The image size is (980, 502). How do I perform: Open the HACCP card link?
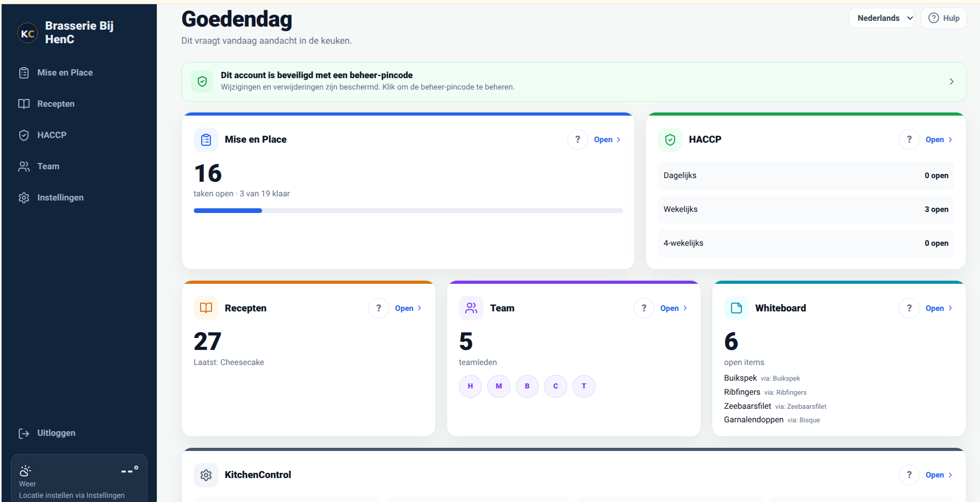[x=939, y=140]
